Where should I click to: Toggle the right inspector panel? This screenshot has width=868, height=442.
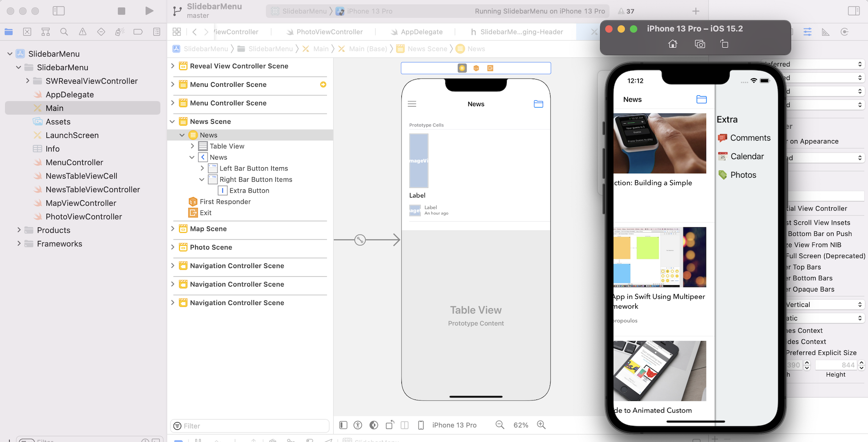(x=854, y=11)
